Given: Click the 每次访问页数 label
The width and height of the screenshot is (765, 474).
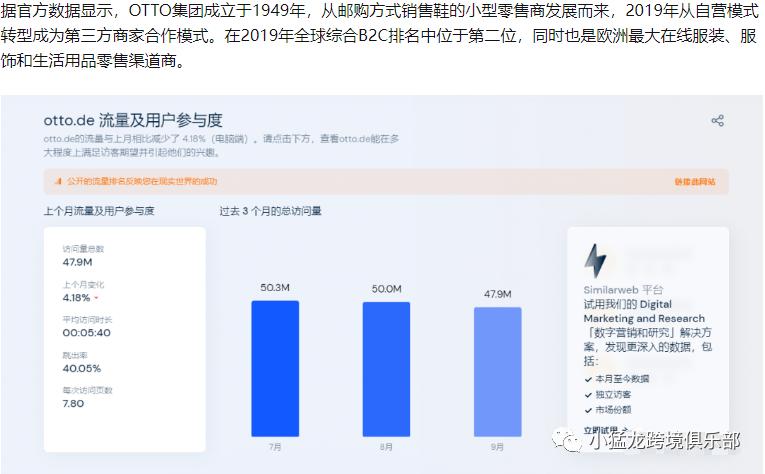Looking at the screenshot, I should click(x=87, y=390).
